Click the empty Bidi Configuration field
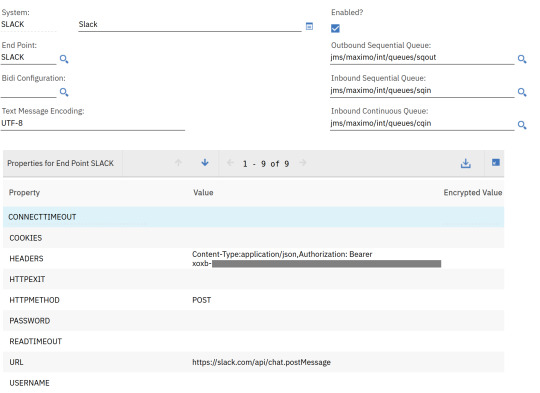Screen dimensions: 540x393 pyautogui.click(x=28, y=91)
